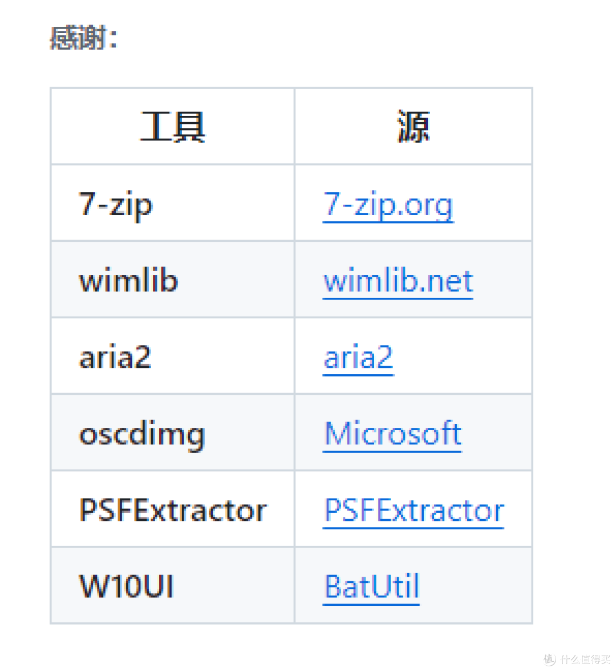
Task: Select the 工具 column header
Action: tap(172, 126)
